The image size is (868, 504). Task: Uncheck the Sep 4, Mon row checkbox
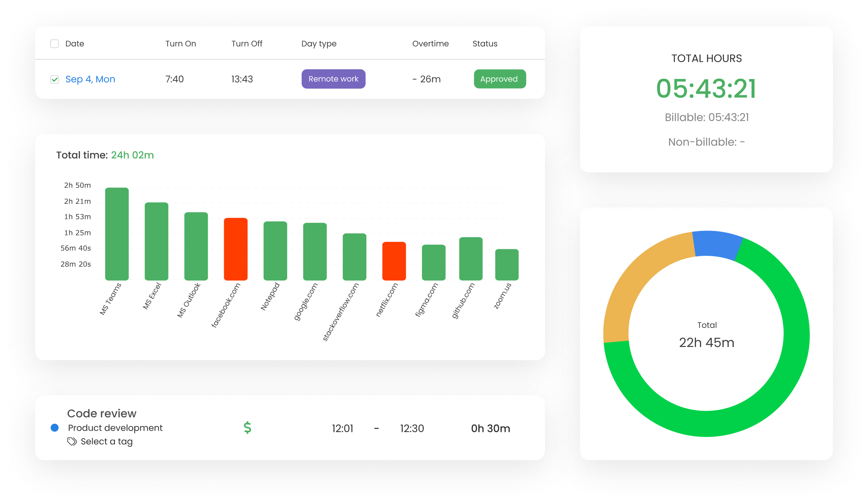pos(55,79)
